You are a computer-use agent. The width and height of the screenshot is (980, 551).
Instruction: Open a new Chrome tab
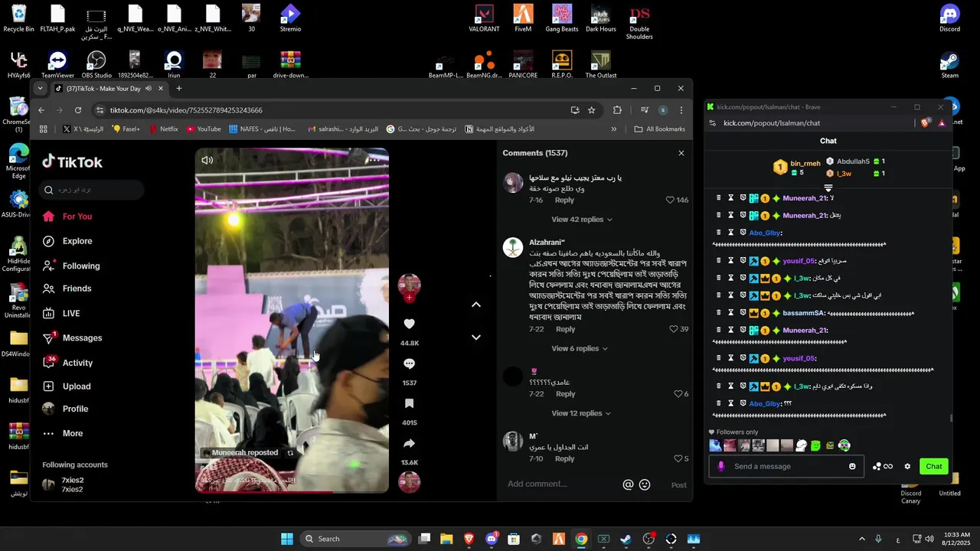pyautogui.click(x=179, y=89)
